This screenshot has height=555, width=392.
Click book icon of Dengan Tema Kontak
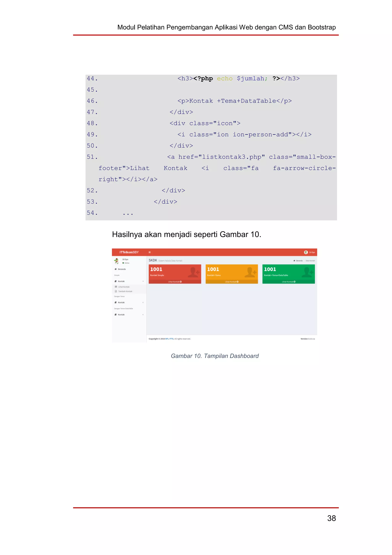[x=116, y=302]
